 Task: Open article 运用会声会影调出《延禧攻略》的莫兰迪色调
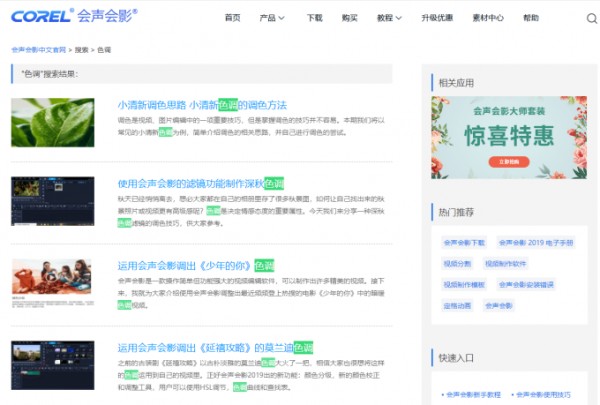[215, 348]
